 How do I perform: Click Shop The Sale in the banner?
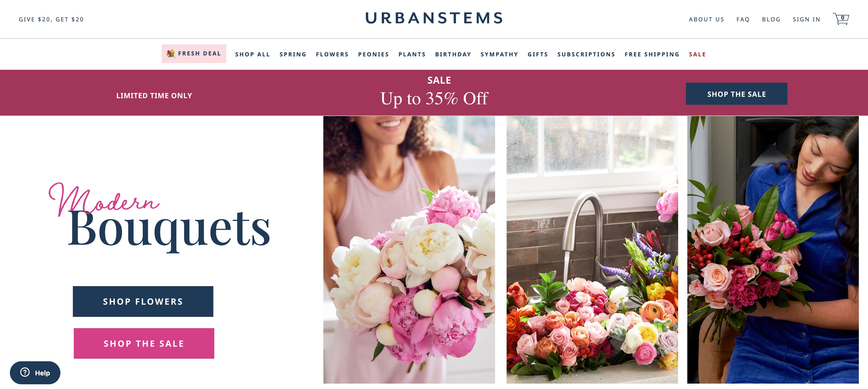coord(736,94)
